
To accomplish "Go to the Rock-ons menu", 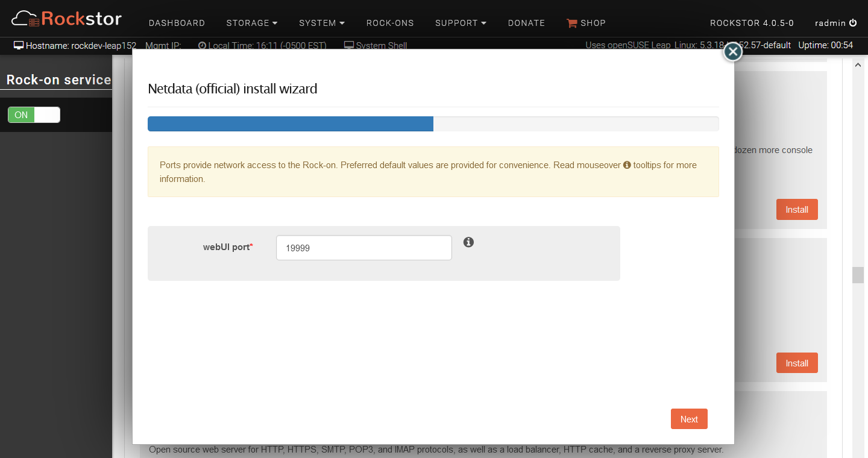I will [x=390, y=23].
